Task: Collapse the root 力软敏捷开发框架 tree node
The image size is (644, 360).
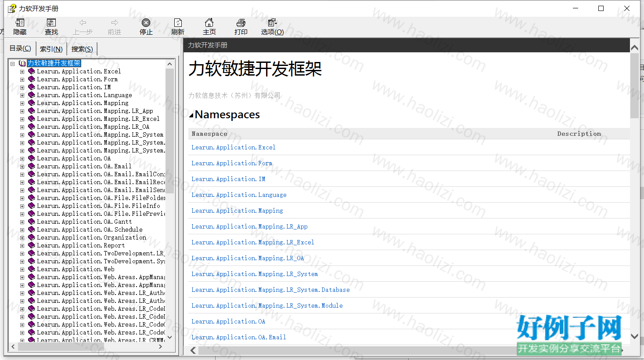Action: [x=13, y=64]
